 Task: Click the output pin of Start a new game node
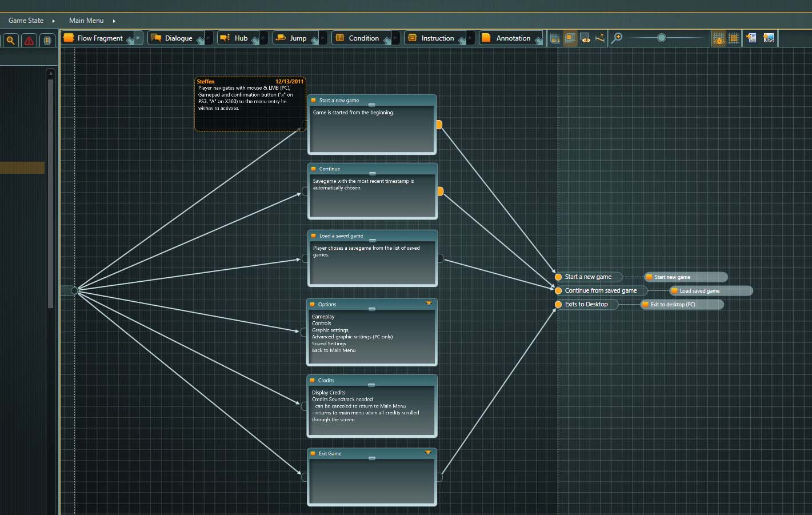439,125
